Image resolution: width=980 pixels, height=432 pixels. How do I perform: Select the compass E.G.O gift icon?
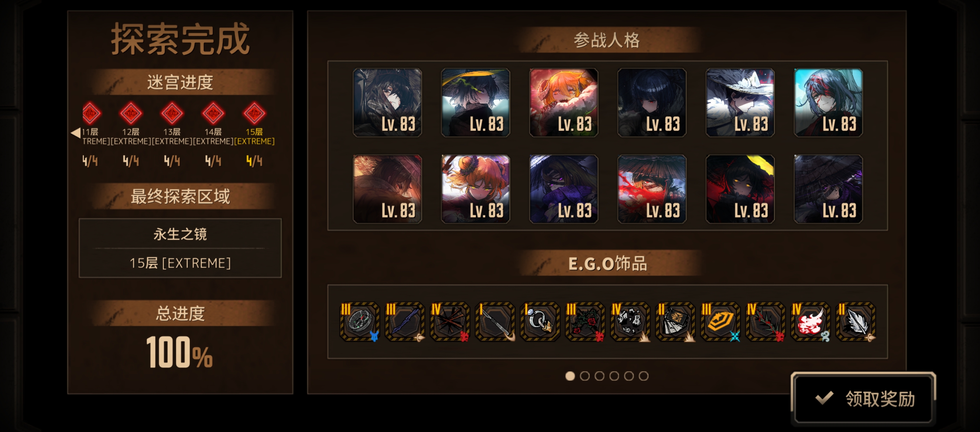359,321
